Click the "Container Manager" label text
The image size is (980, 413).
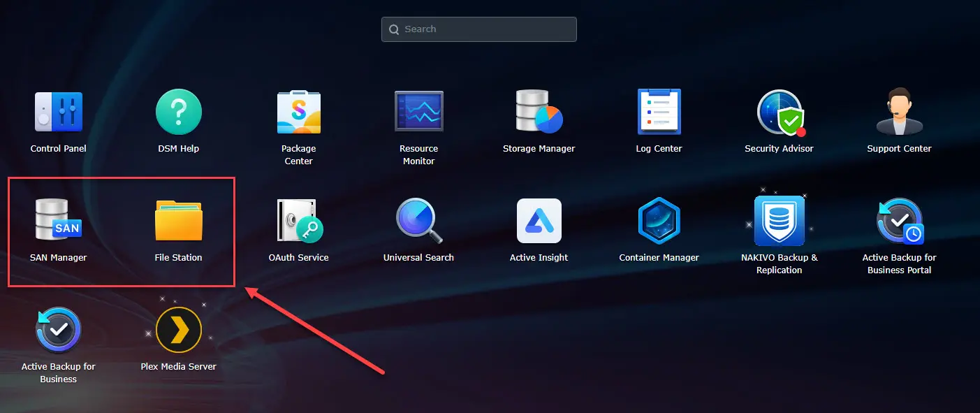659,258
